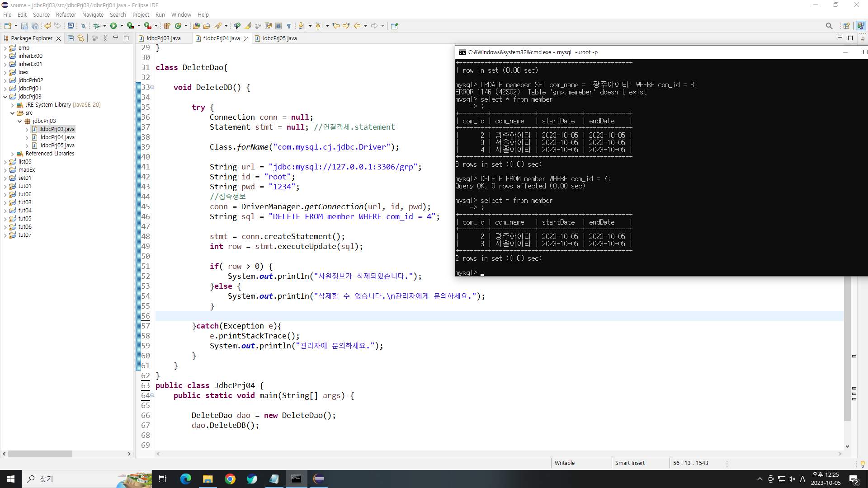Click the Debug bug icon
This screenshot has height=488, width=868.
pos(96,26)
